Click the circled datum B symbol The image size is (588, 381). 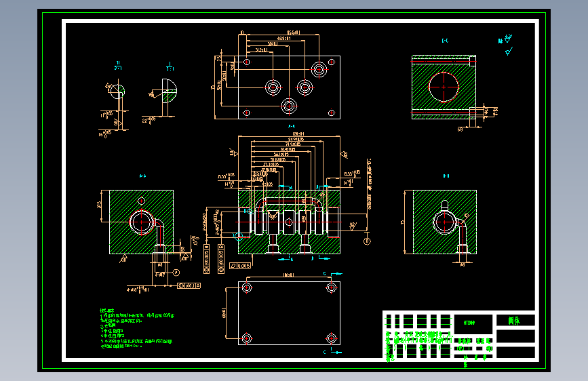coord(367,241)
